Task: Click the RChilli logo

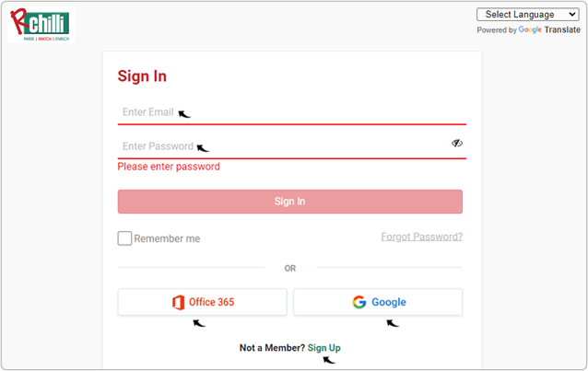Action: coord(39,26)
